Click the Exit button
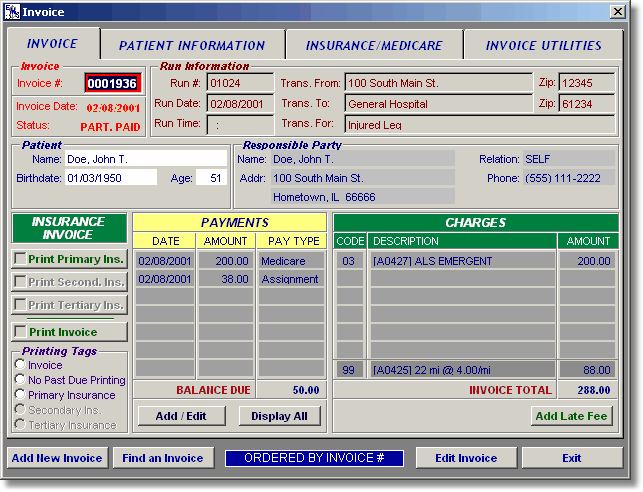The image size is (643, 492). [x=571, y=458]
